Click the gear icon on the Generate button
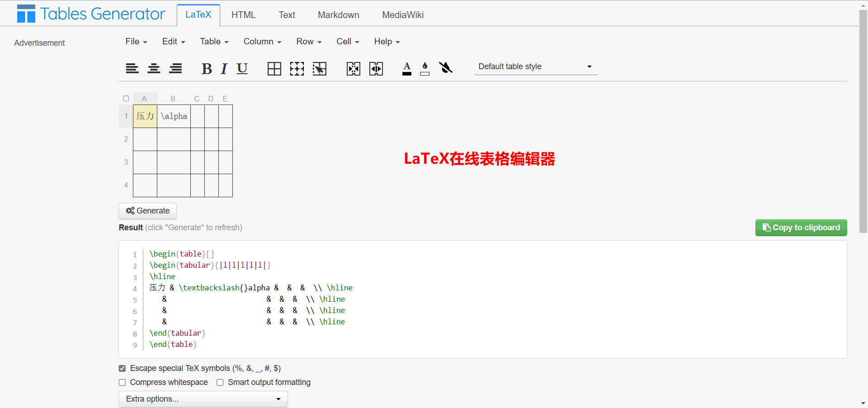Screen dimensions: 868x408 point(130,211)
